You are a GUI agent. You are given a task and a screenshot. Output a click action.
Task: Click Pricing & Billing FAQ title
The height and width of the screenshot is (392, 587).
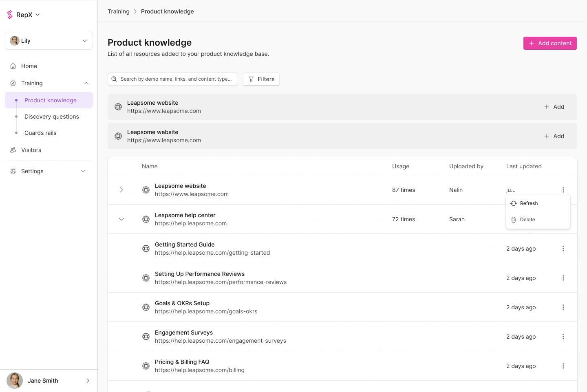click(x=182, y=362)
